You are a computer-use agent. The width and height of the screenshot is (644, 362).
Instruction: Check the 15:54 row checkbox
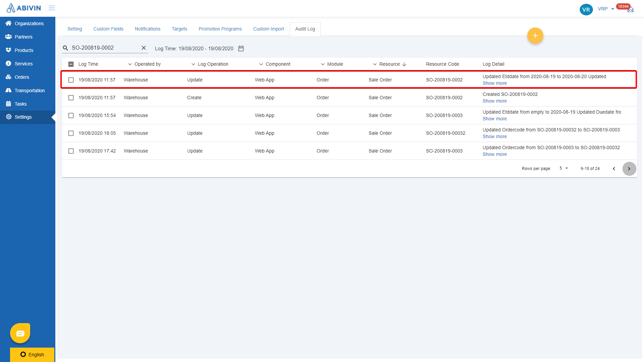[71, 116]
